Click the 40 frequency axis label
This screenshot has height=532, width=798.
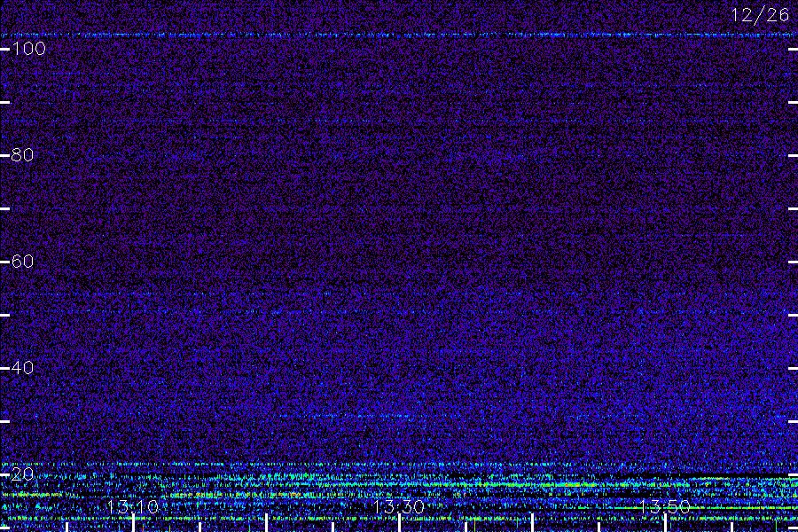pyautogui.click(x=22, y=368)
